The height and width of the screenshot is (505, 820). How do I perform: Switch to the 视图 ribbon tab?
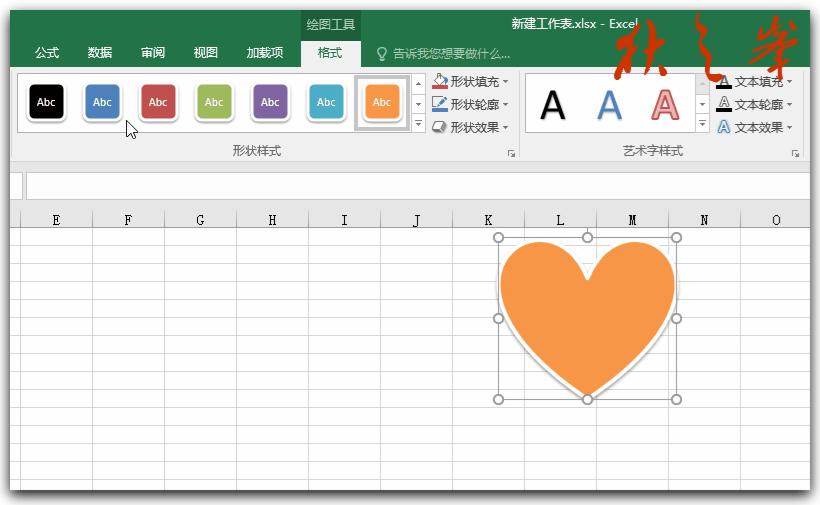coord(206,53)
